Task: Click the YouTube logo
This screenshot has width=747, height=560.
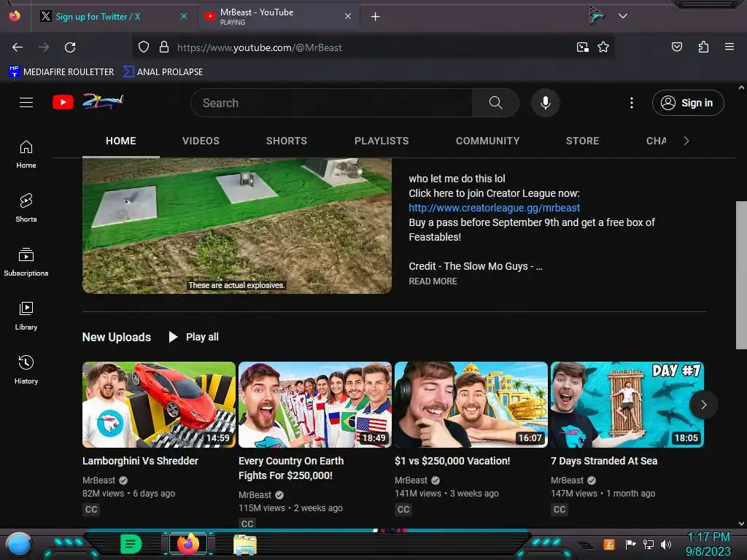Action: [88, 102]
